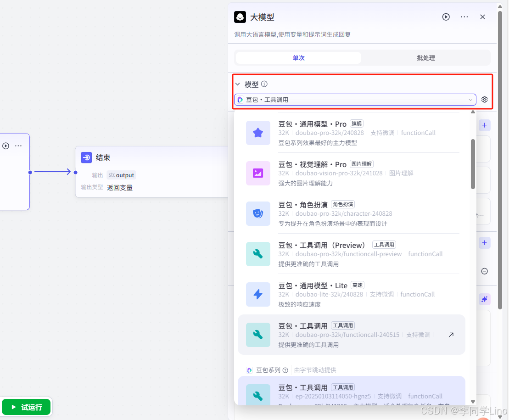509x420 pixels.
Task: Click the 豆包系列 group logo icon
Action: [x=249, y=370]
